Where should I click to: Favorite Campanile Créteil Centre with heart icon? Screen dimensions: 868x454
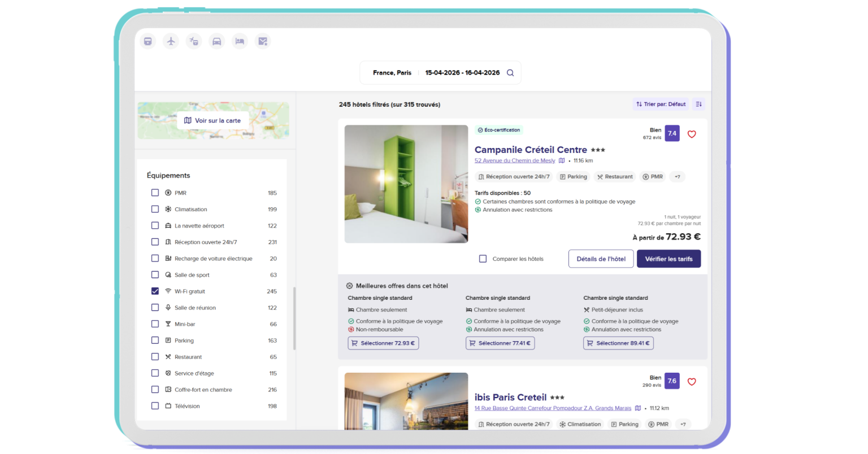(692, 134)
